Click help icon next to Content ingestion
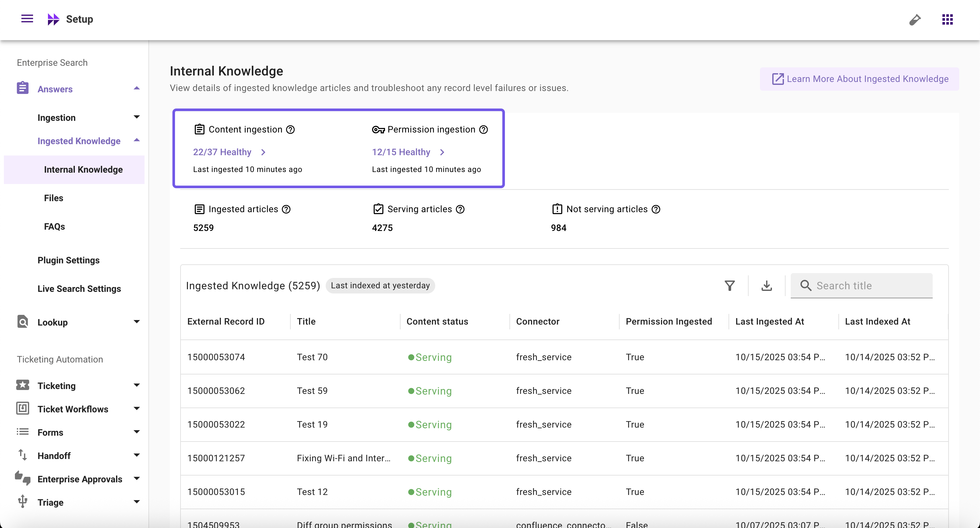Image resolution: width=980 pixels, height=528 pixels. pyautogui.click(x=290, y=130)
